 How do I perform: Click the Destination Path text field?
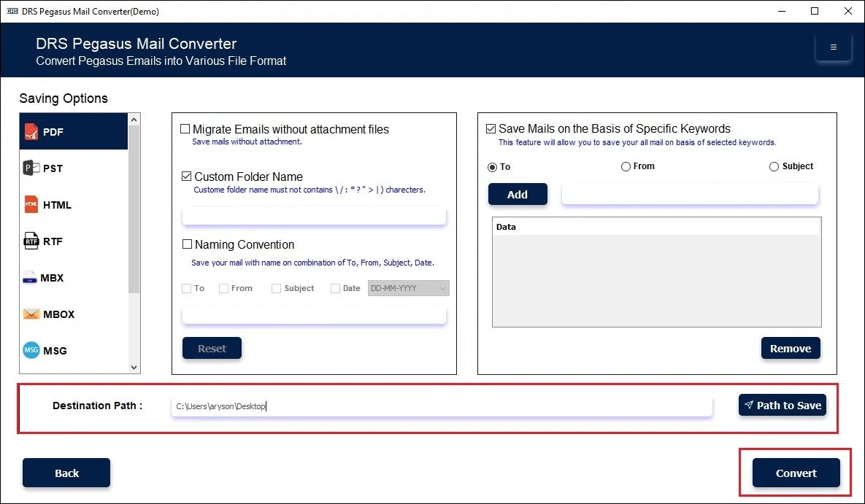[442, 406]
